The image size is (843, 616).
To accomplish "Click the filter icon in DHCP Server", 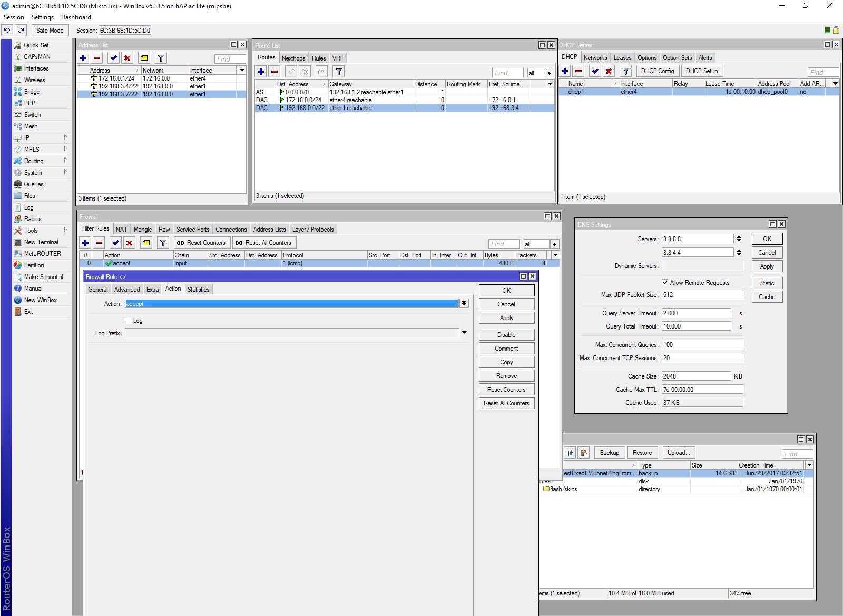I will (x=625, y=71).
